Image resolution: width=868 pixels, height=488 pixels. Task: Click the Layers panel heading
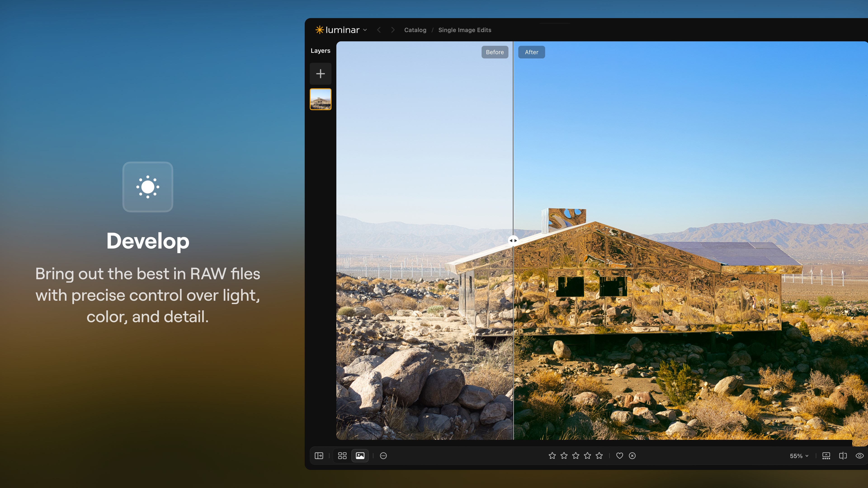pyautogui.click(x=321, y=51)
